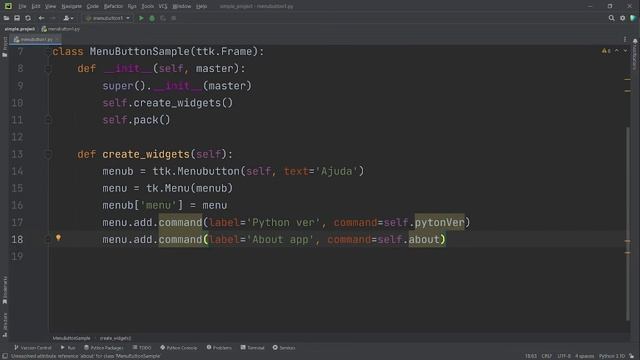Click the 'about' highlighted text on line 18
Viewport: 640px width, 360px height.
[x=424, y=240]
